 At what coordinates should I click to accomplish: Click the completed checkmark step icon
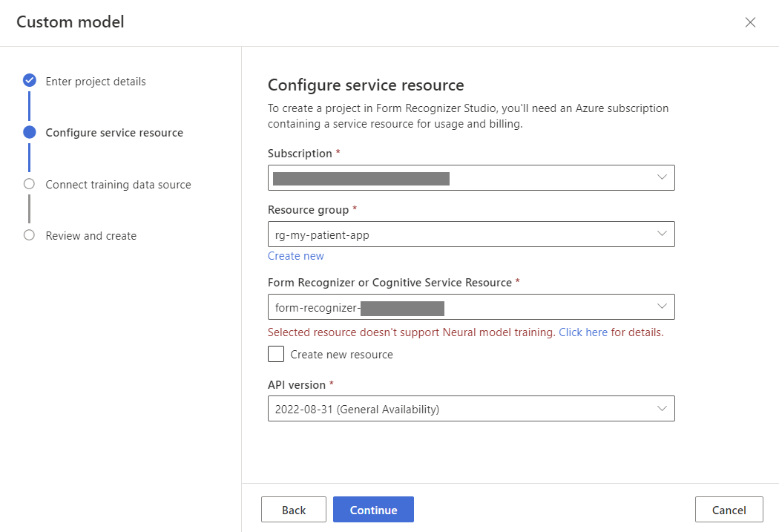tap(30, 80)
